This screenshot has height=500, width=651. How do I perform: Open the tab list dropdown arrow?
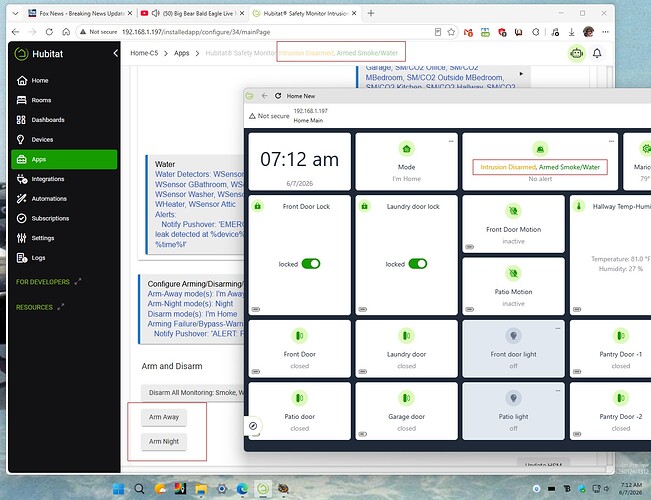pos(15,13)
